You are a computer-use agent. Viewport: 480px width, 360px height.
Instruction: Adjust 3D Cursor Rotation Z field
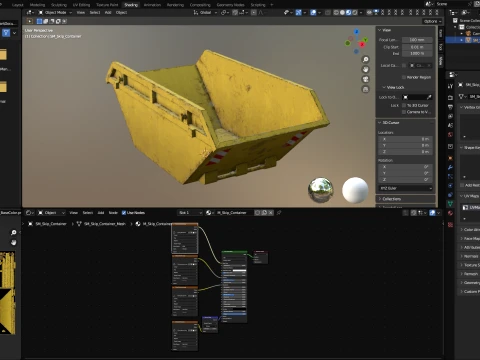point(405,179)
